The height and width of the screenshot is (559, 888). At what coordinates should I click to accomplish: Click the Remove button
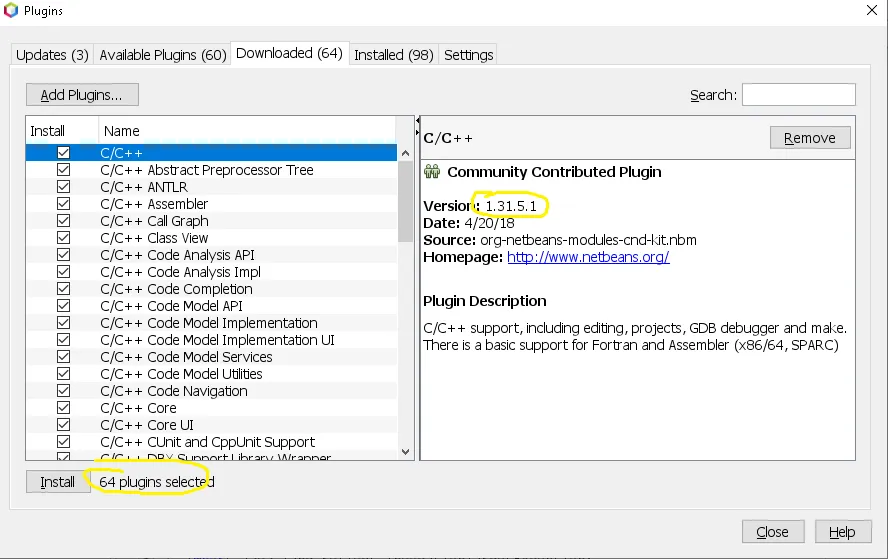[x=810, y=138]
